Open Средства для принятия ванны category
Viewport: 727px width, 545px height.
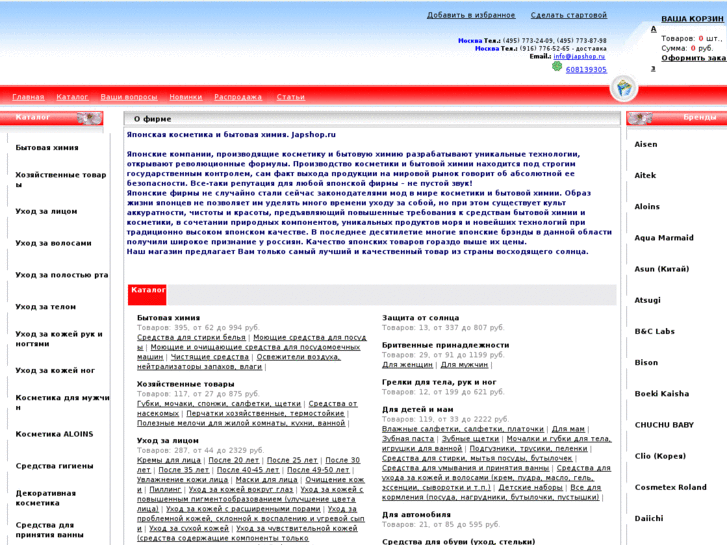pyautogui.click(x=49, y=530)
